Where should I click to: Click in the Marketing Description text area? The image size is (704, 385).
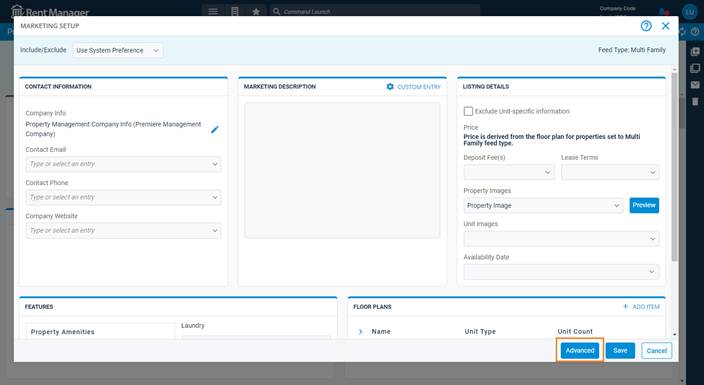pyautogui.click(x=342, y=170)
